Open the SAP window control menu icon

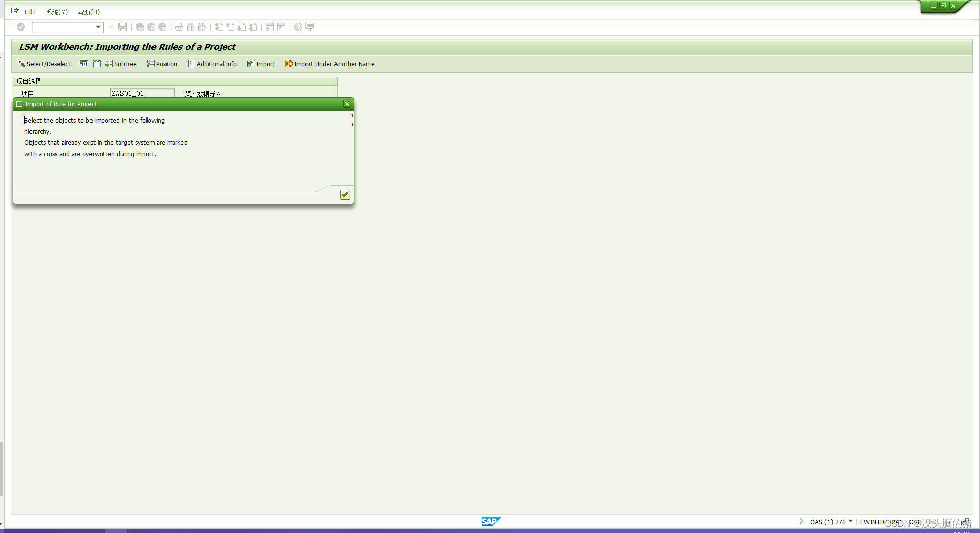click(15, 11)
